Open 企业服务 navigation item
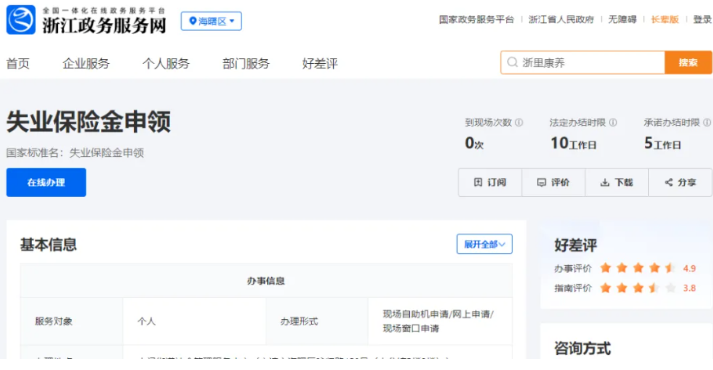This screenshot has width=713, height=370. 86,63
